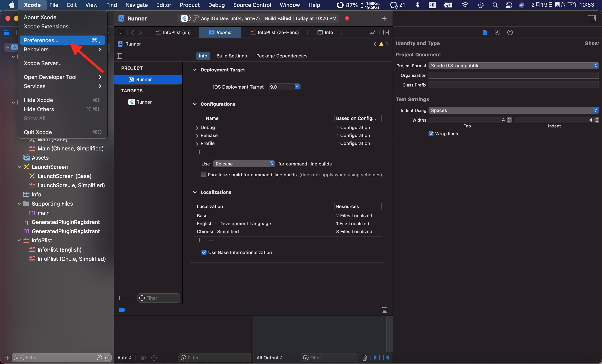This screenshot has width=602, height=364.
Task: Switch to the Build Settings tab
Action: pyautogui.click(x=231, y=56)
